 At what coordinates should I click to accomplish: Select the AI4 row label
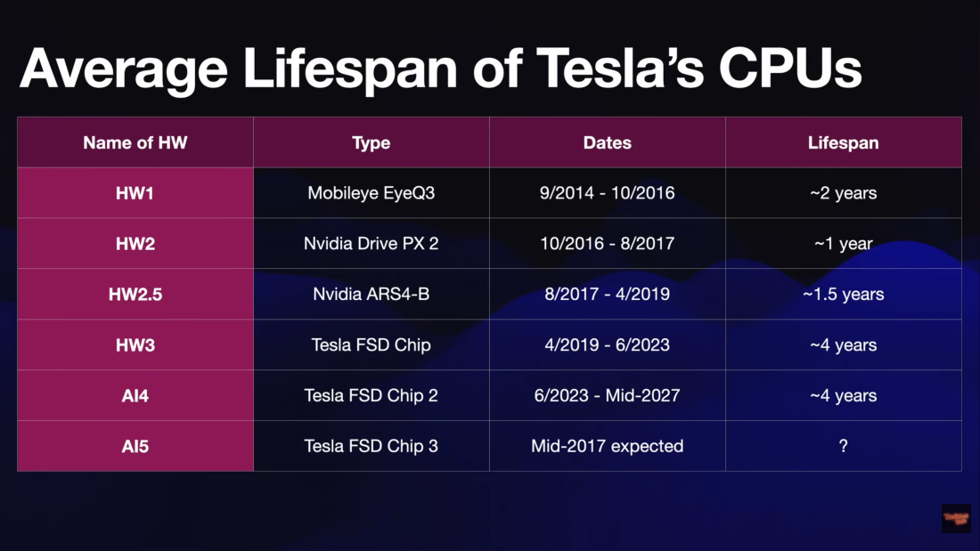(x=135, y=395)
